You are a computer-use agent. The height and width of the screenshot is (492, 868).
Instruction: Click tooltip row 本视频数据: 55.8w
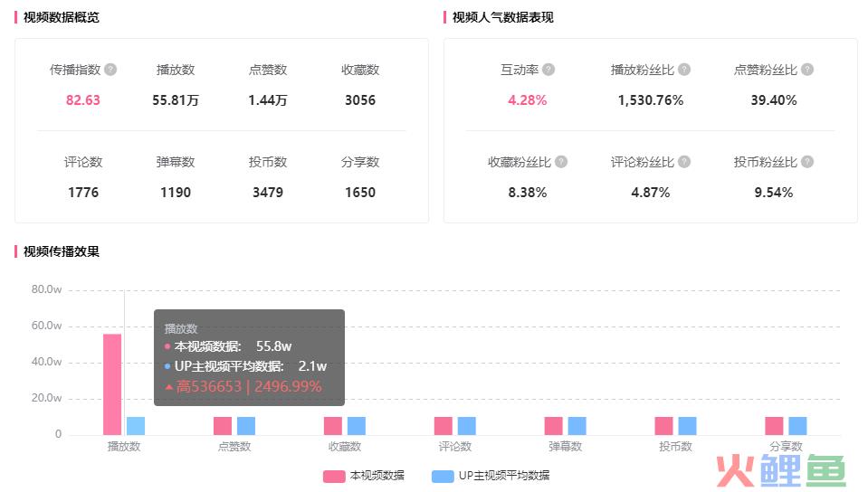click(x=228, y=346)
